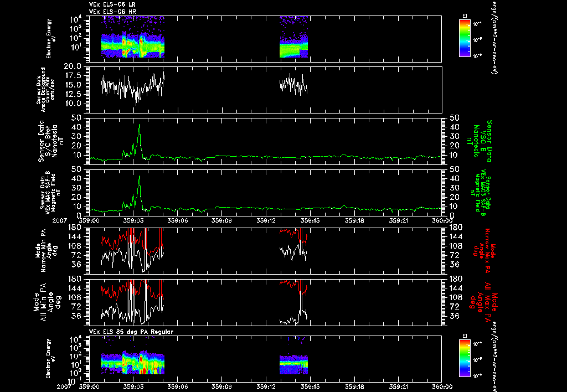Click the "20.0" tick on the count rate axis
The height and width of the screenshot is (392, 567).
click(73, 66)
